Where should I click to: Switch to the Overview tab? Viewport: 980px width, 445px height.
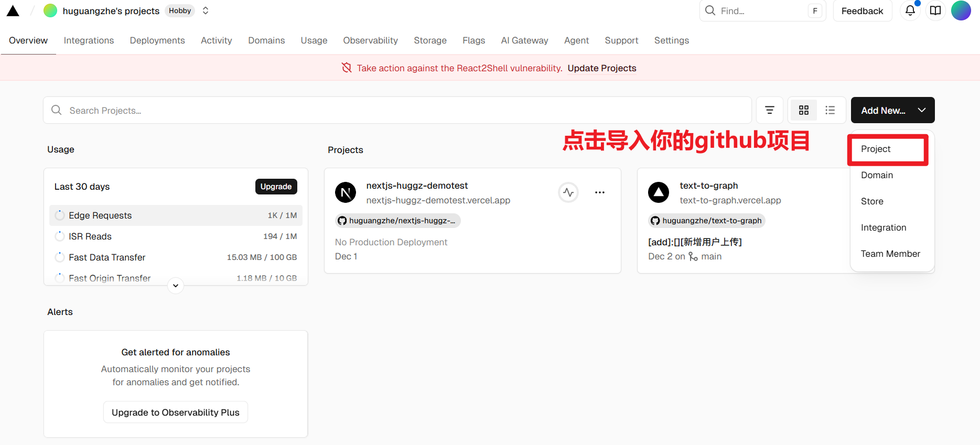28,40
